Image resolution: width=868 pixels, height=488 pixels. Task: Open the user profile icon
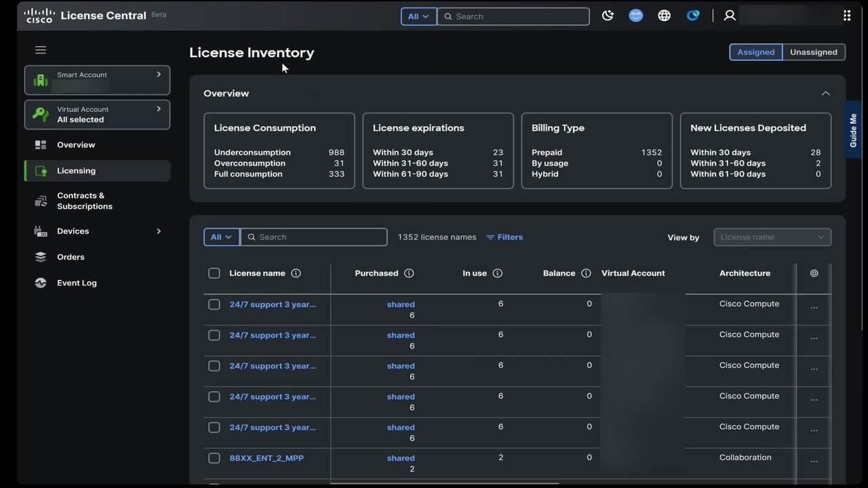[730, 16]
